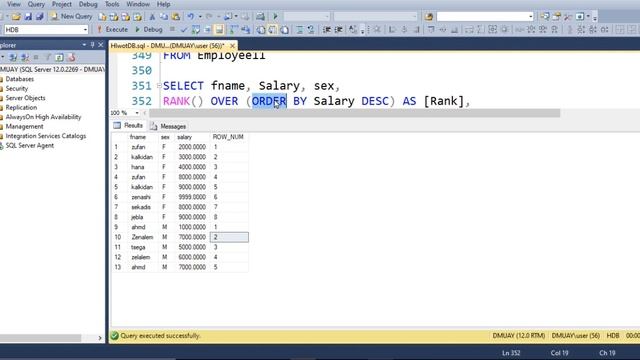Select the Integration Services Catalogs node
Viewport: 640px width, 360px height.
coord(46,136)
